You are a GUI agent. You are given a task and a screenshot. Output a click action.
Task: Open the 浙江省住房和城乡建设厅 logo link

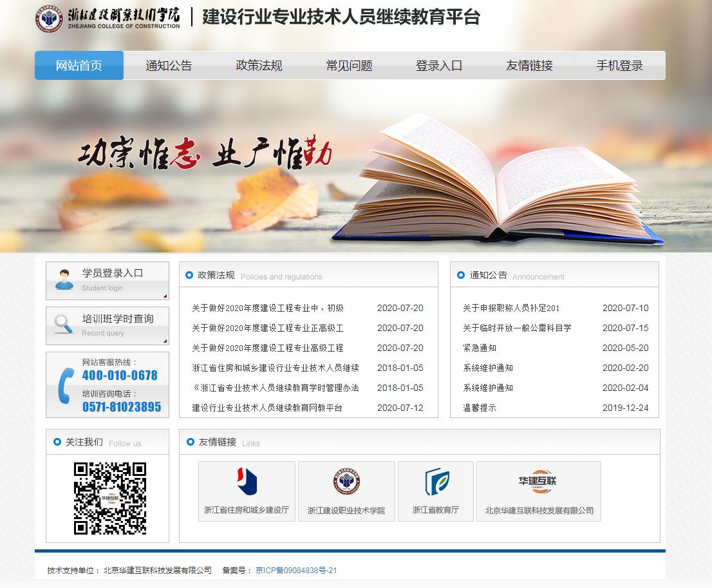pos(247,482)
